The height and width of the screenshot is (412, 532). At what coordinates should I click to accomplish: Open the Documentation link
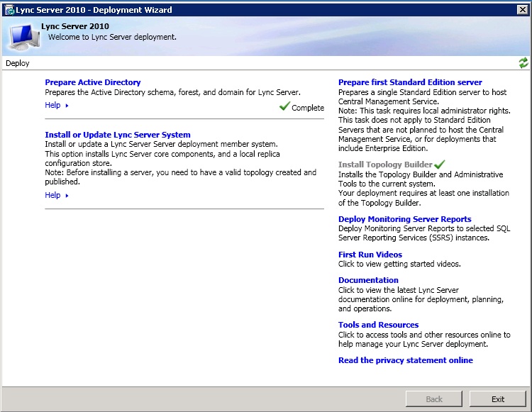(368, 280)
